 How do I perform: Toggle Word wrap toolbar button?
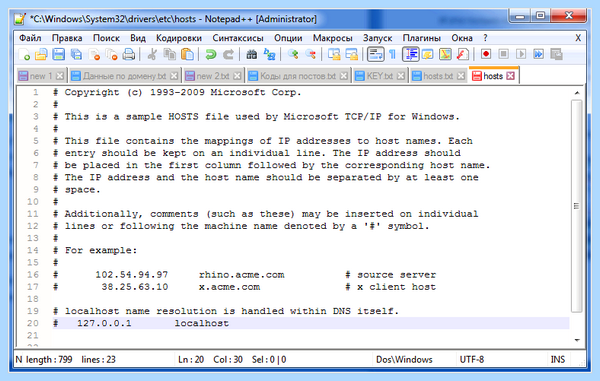pyautogui.click(x=375, y=54)
